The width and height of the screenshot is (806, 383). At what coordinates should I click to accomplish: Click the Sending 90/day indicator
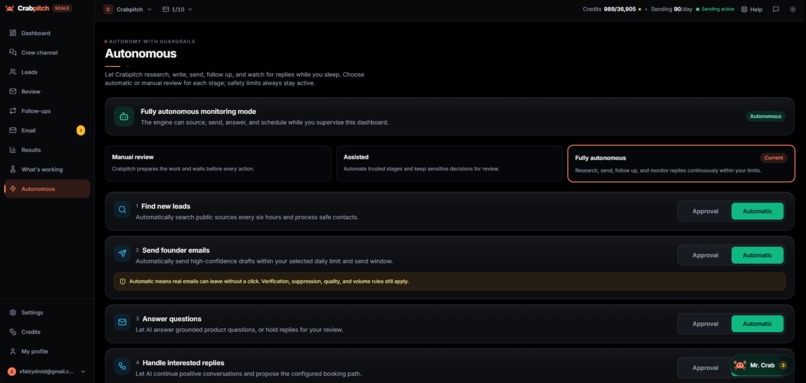point(671,9)
